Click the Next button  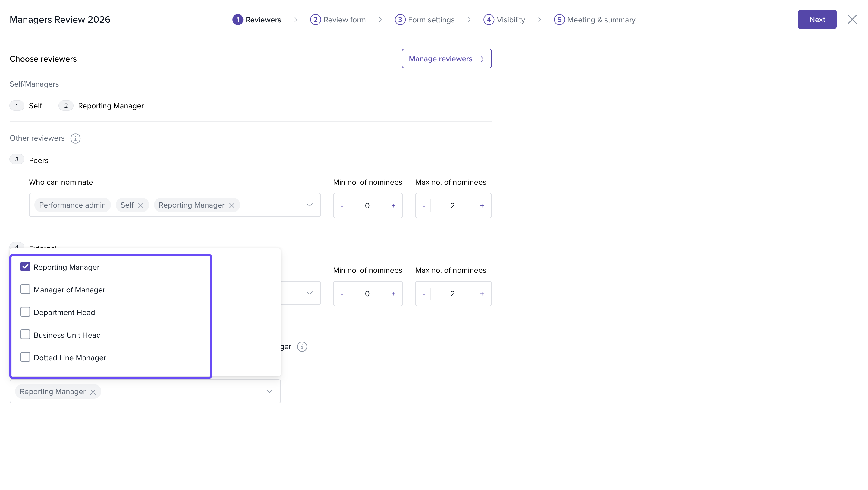pyautogui.click(x=817, y=20)
